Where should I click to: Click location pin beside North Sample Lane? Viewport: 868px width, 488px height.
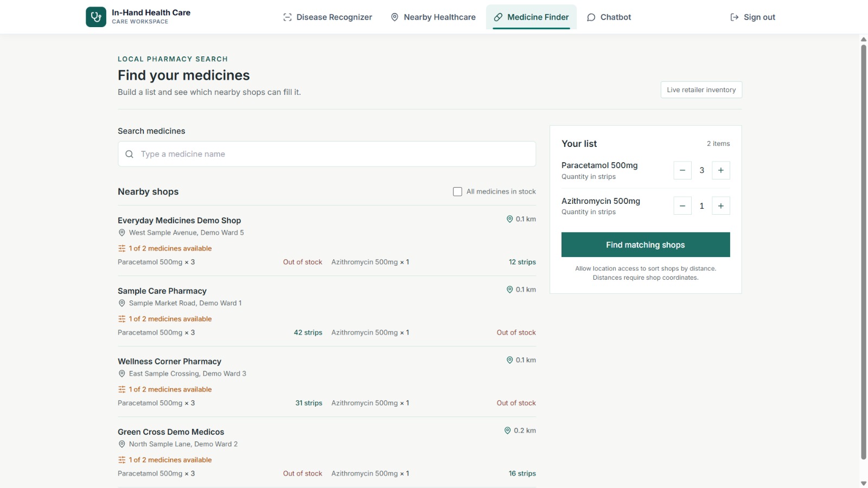[122, 444]
